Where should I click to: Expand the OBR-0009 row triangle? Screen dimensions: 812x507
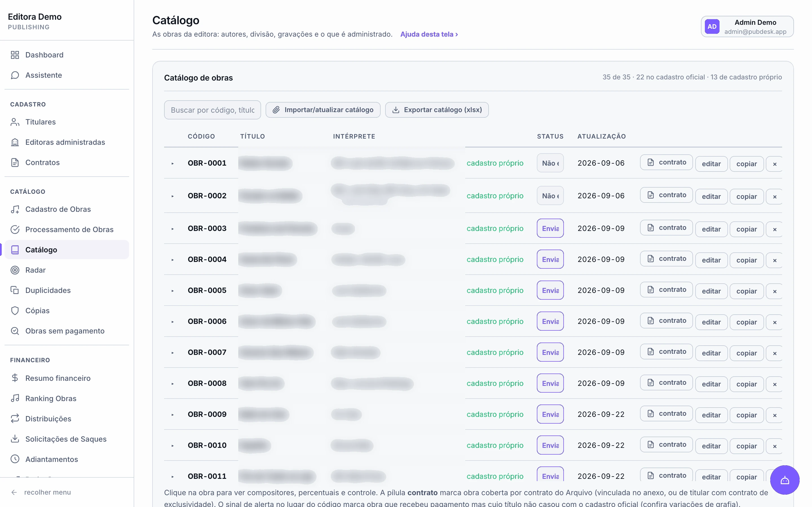click(173, 415)
